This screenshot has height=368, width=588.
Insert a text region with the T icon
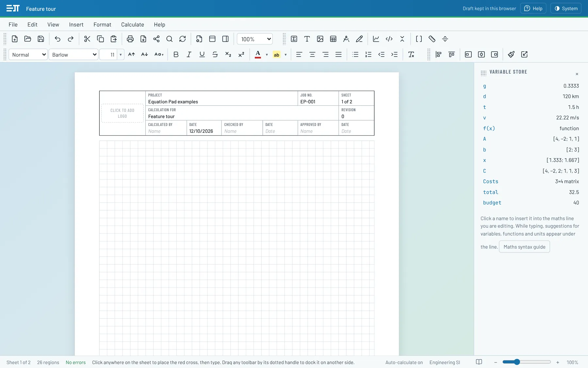coord(307,39)
